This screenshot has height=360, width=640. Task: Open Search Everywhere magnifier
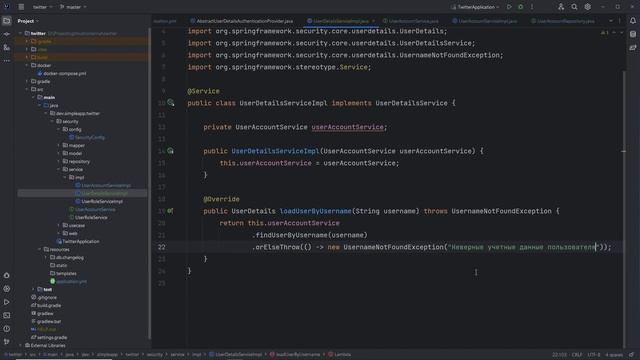[574, 7]
